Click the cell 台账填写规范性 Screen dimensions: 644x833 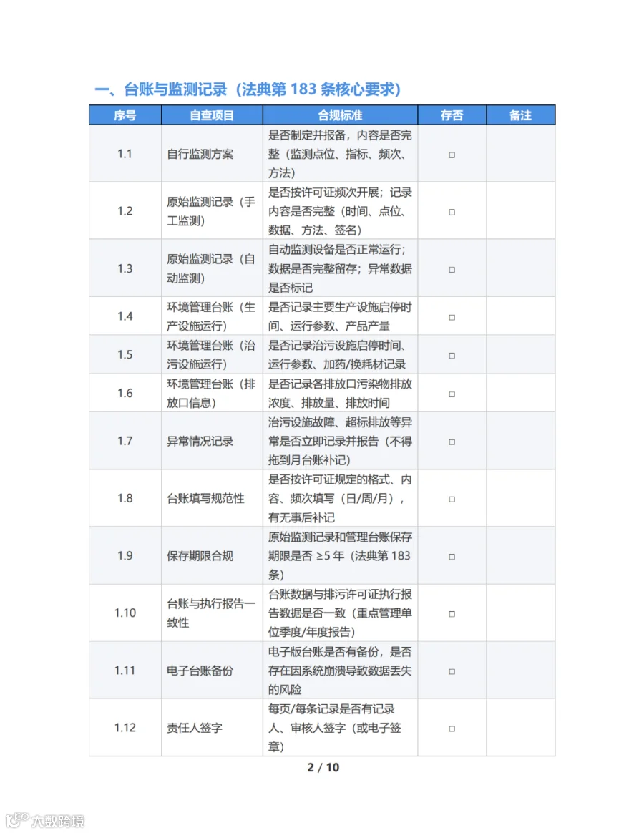click(x=212, y=498)
